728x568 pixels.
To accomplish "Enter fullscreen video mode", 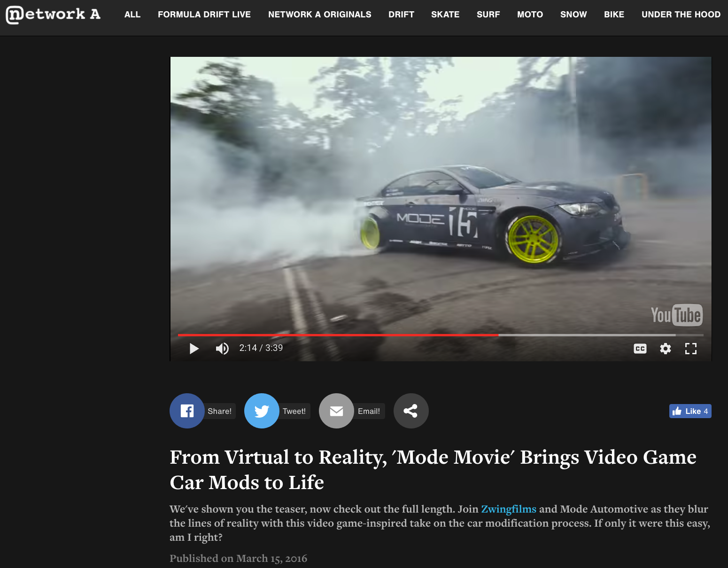I will pyautogui.click(x=691, y=349).
